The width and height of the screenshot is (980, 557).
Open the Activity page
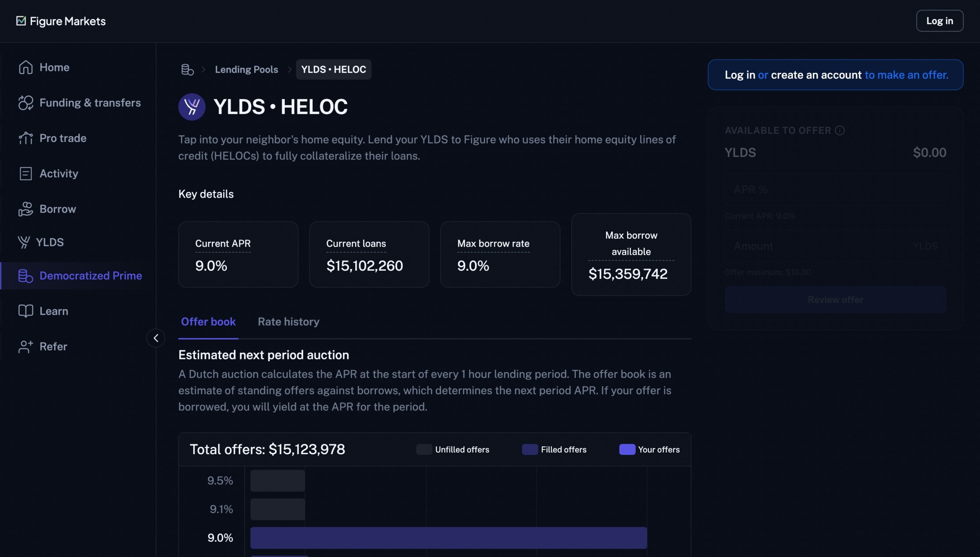[x=59, y=174]
